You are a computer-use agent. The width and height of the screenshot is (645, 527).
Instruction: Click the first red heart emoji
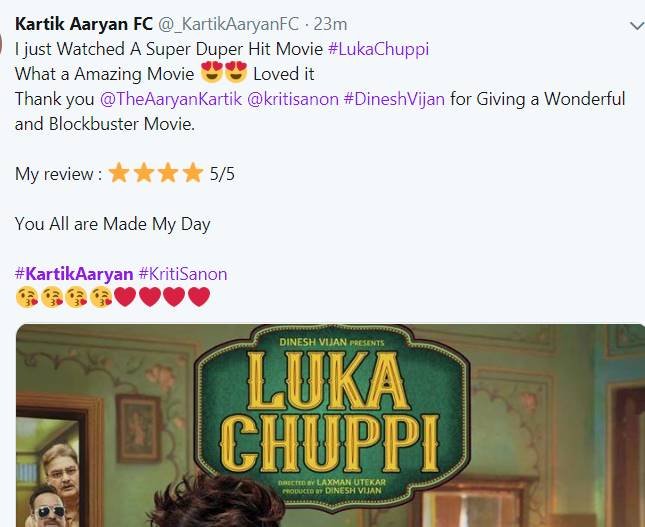[x=125, y=297]
